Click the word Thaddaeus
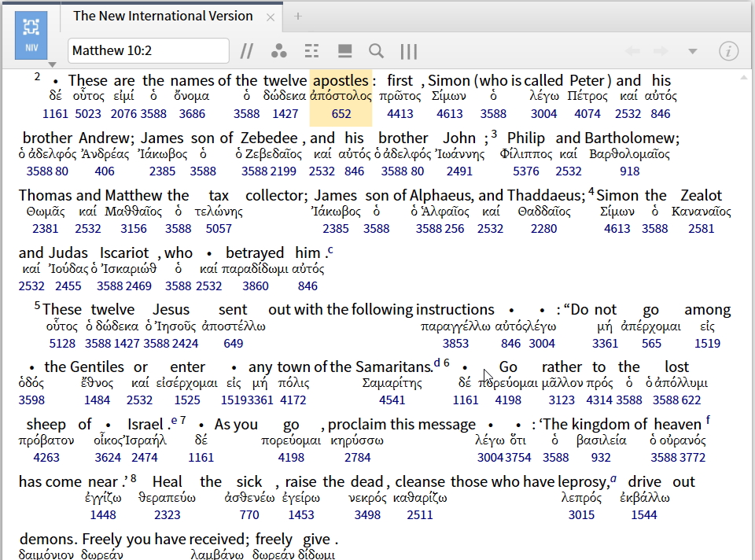The image size is (755, 560). (x=546, y=196)
